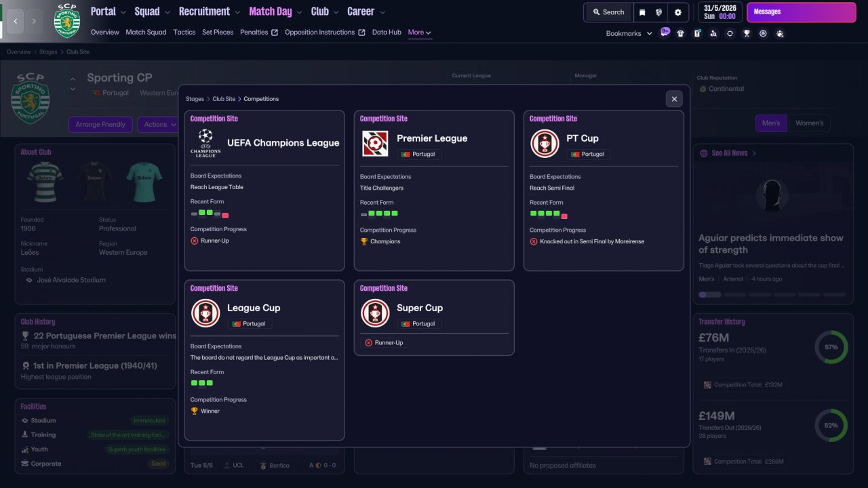This screenshot has height=488, width=868.
Task: Click the Search button
Action: [x=608, y=12]
